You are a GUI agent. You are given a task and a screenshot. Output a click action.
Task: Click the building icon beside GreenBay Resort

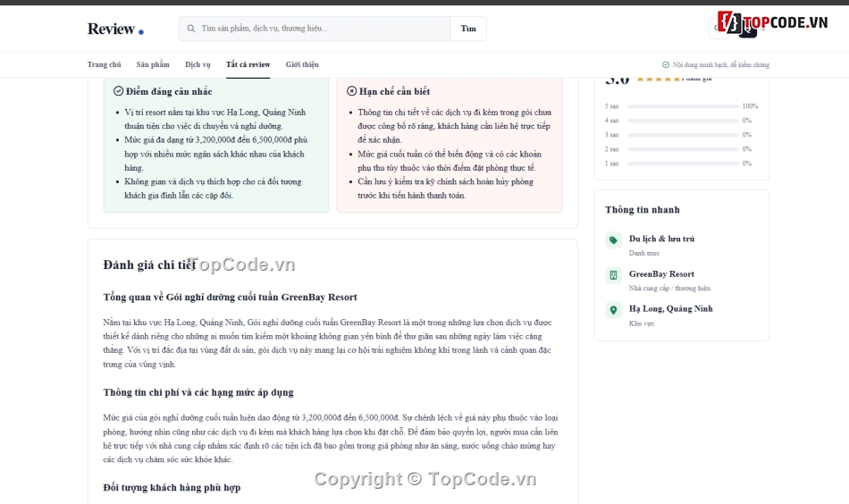[x=613, y=275]
